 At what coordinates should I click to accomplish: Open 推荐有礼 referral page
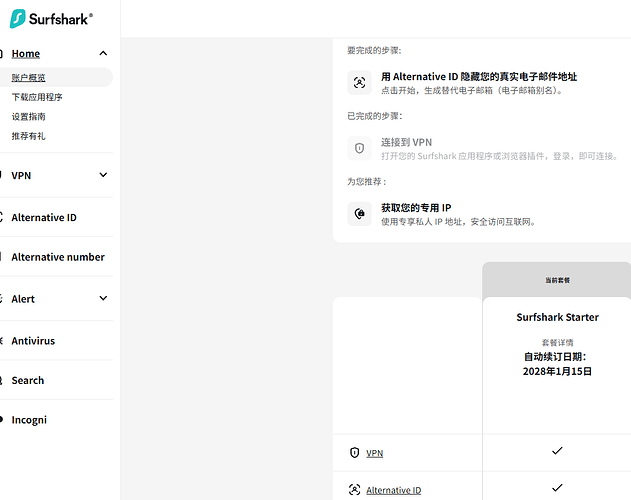[28, 136]
